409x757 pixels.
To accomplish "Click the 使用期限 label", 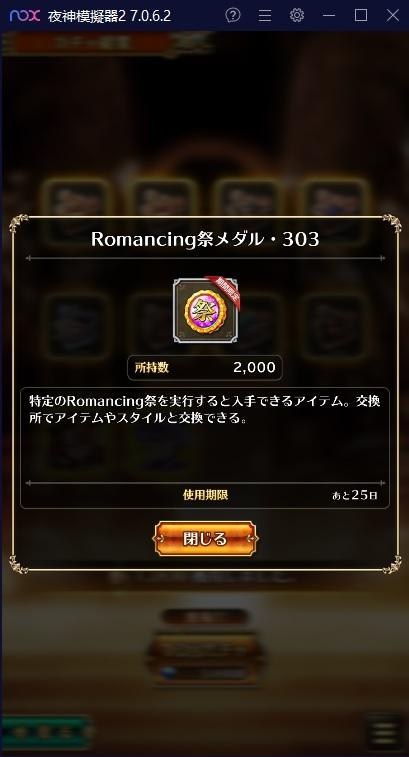I will 205,495.
